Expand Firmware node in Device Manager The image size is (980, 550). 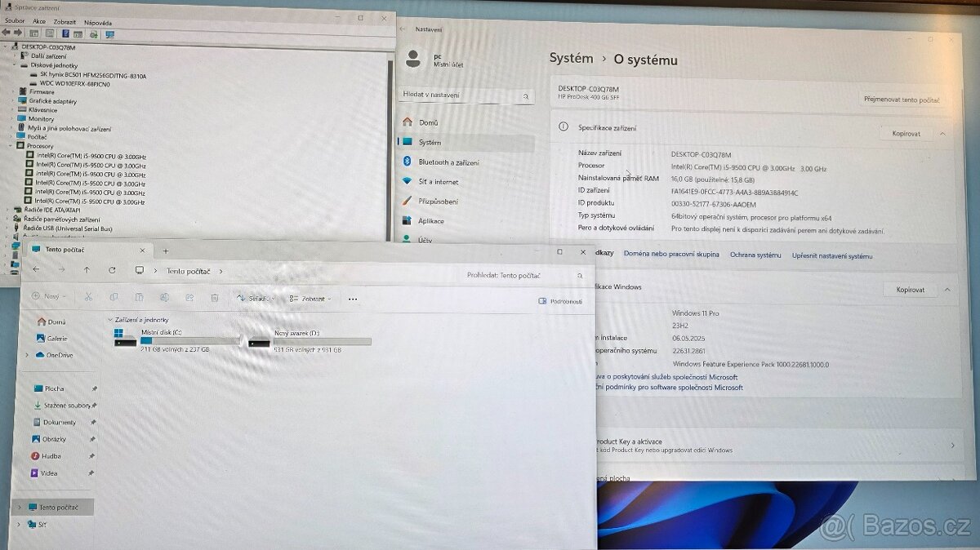12,92
